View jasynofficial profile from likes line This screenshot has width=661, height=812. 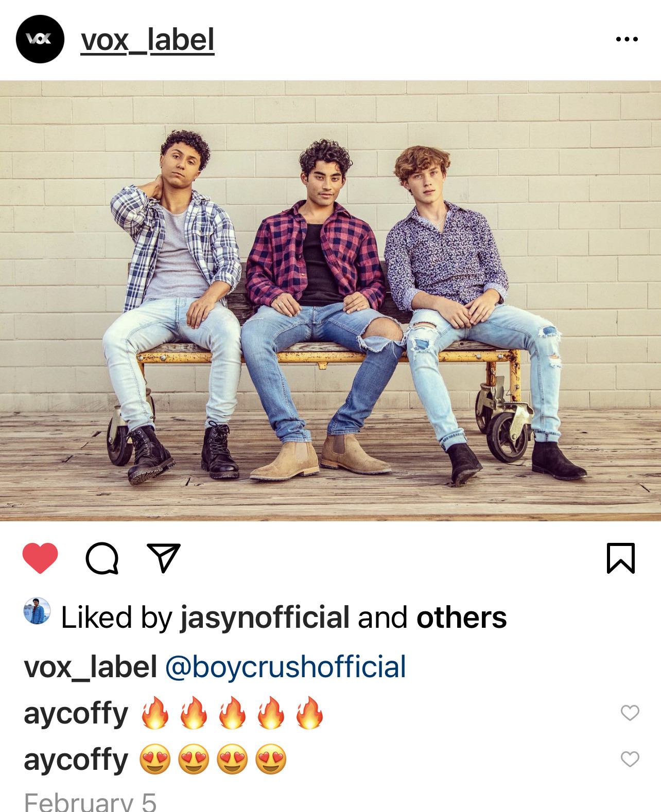[x=265, y=617]
